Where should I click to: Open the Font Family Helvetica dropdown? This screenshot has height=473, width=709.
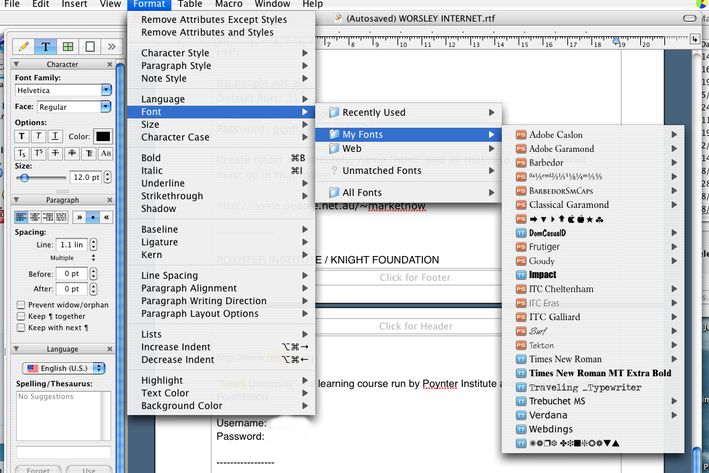[x=106, y=90]
